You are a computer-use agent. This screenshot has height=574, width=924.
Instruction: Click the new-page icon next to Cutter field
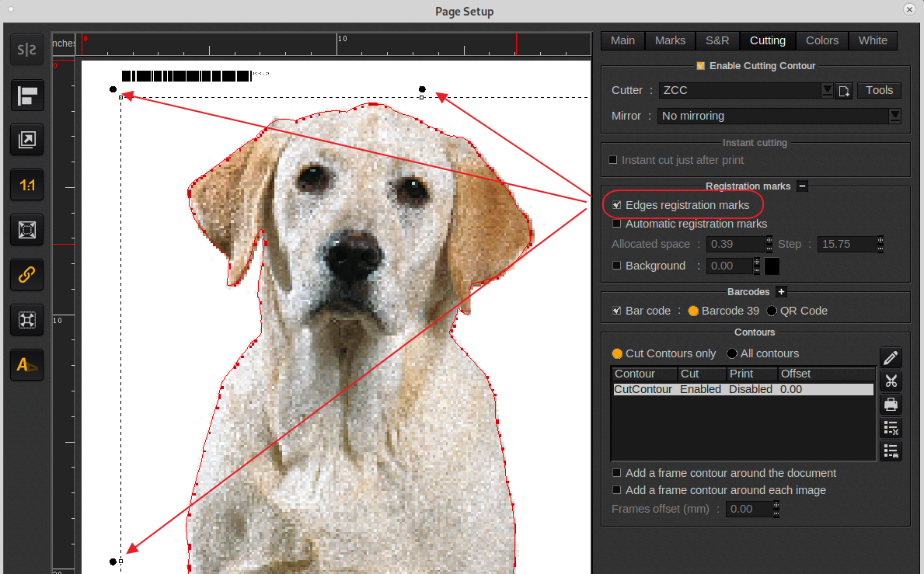pyautogui.click(x=843, y=91)
